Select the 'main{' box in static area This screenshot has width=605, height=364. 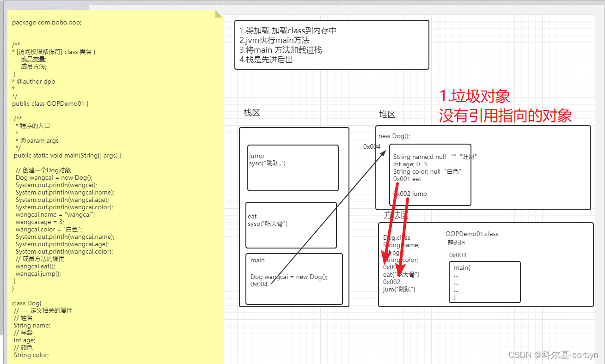[x=485, y=282]
